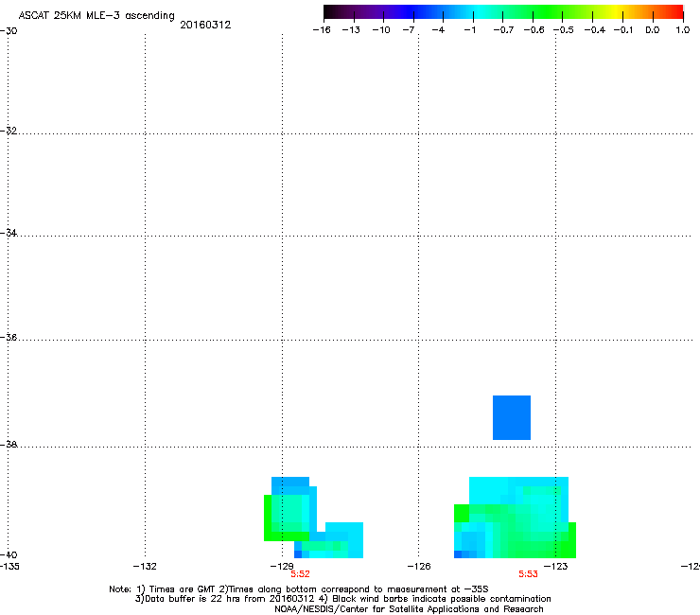Click the -40 latitude axis label
The height and width of the screenshot is (615, 700).
point(9,554)
